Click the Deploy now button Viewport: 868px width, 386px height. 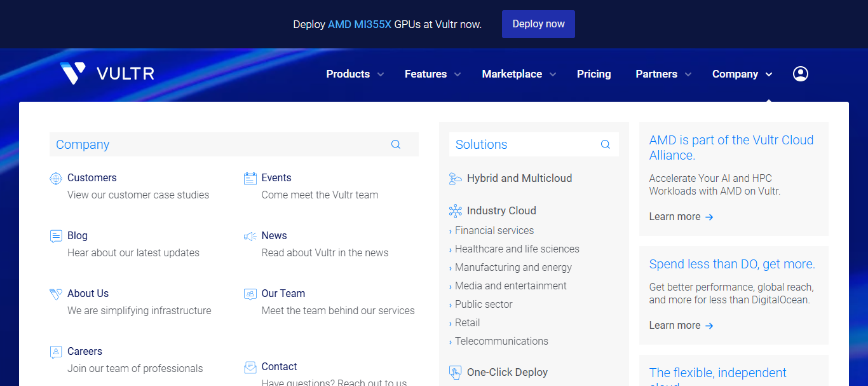pos(538,24)
